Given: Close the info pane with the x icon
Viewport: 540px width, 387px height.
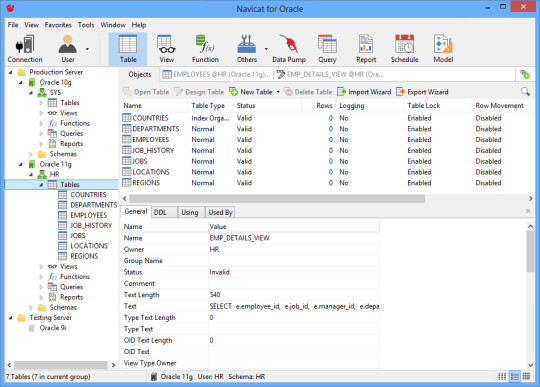Looking at the screenshot, I should click(x=528, y=211).
